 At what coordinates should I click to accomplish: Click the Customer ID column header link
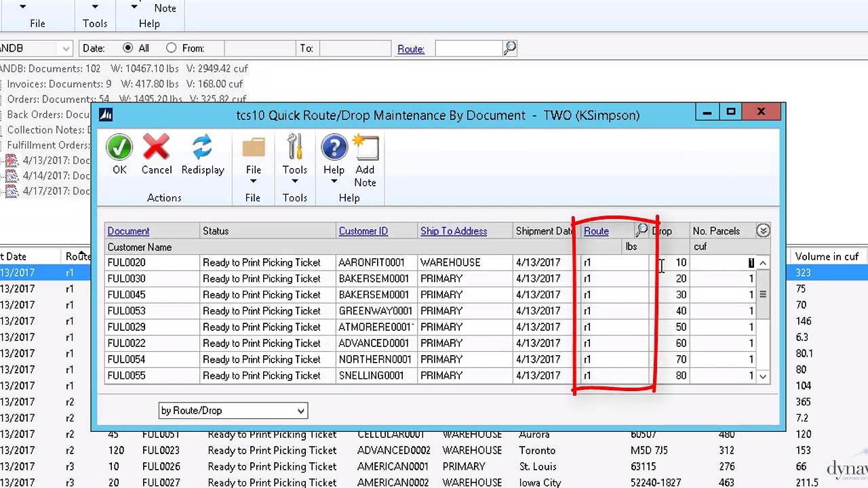(363, 231)
